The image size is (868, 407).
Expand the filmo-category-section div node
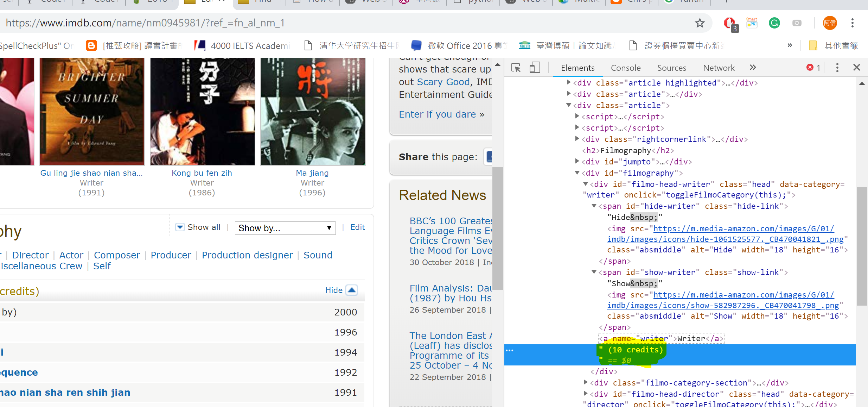pyautogui.click(x=585, y=382)
